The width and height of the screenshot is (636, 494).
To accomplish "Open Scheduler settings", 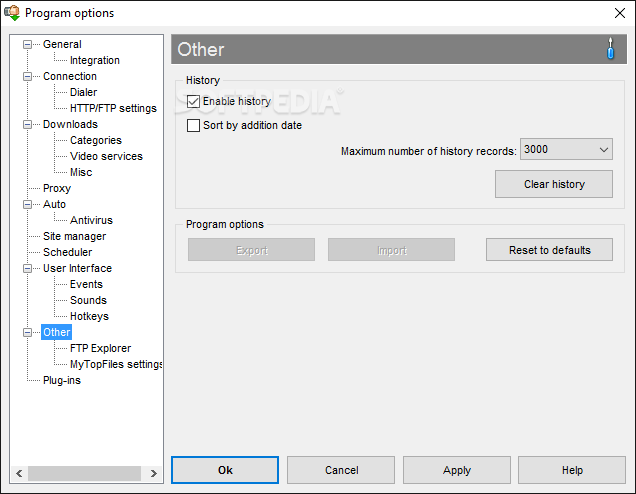I will click(67, 252).
